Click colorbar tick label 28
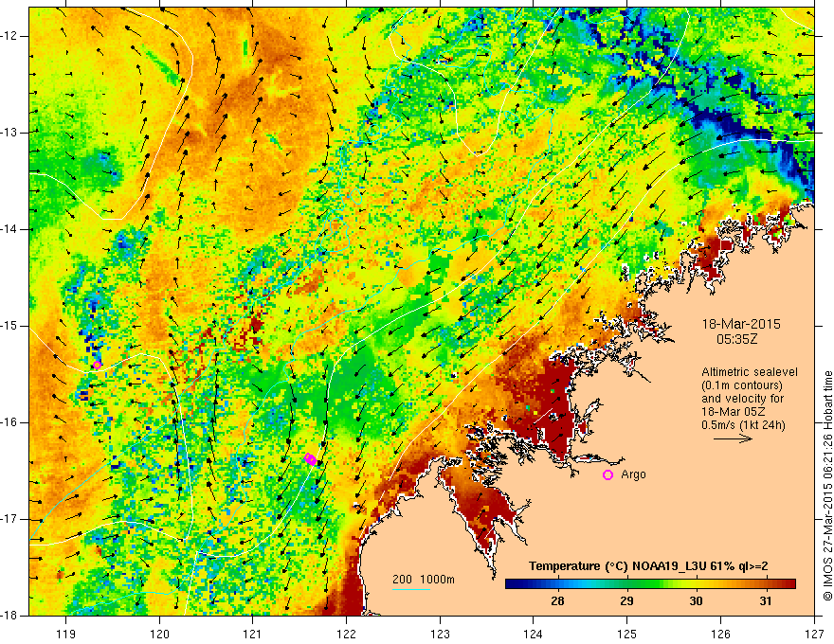Viewport: 834px width, 644px height. point(557,601)
